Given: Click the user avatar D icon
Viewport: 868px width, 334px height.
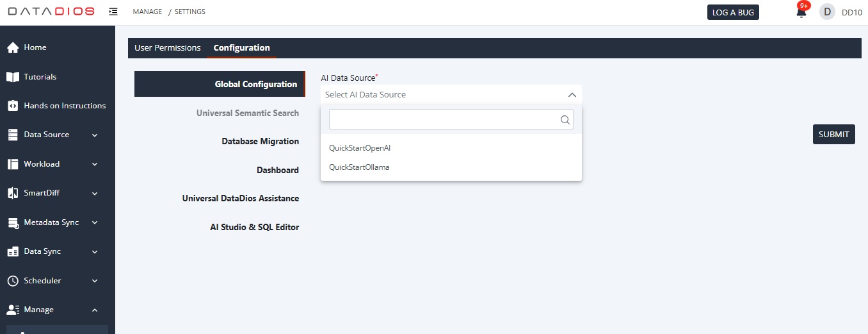Looking at the screenshot, I should tap(827, 12).
